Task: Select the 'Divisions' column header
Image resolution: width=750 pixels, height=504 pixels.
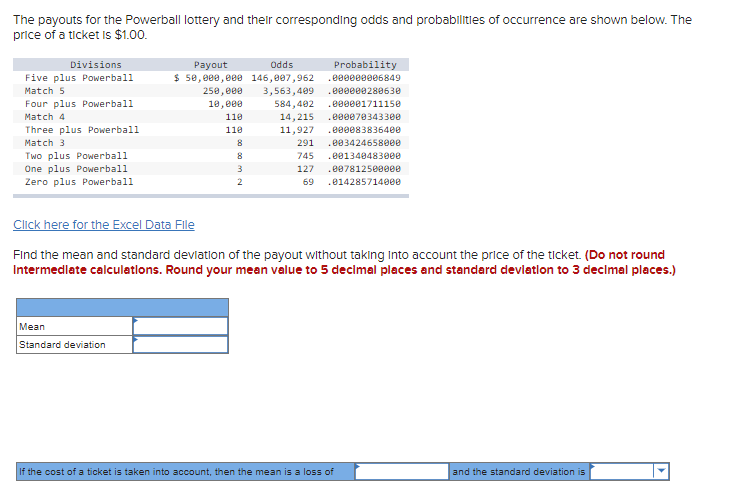Action: click(x=96, y=65)
